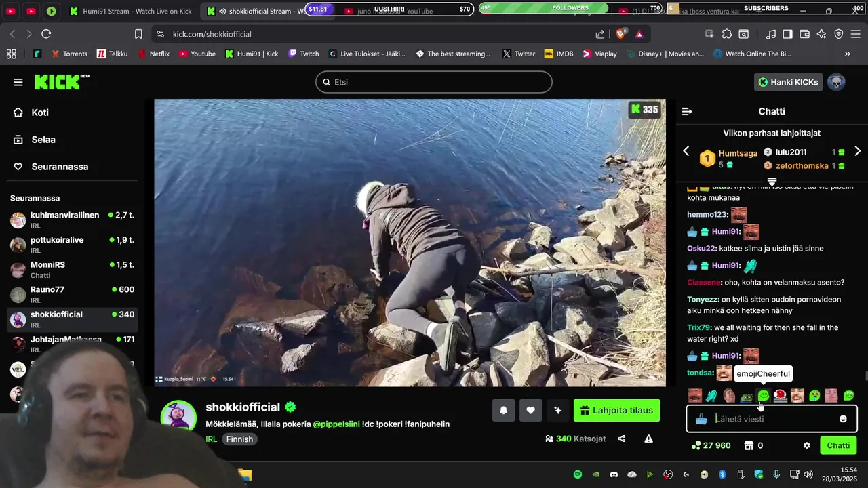Toggle follow heart button
Viewport: 868px width, 488px height.
point(530,410)
